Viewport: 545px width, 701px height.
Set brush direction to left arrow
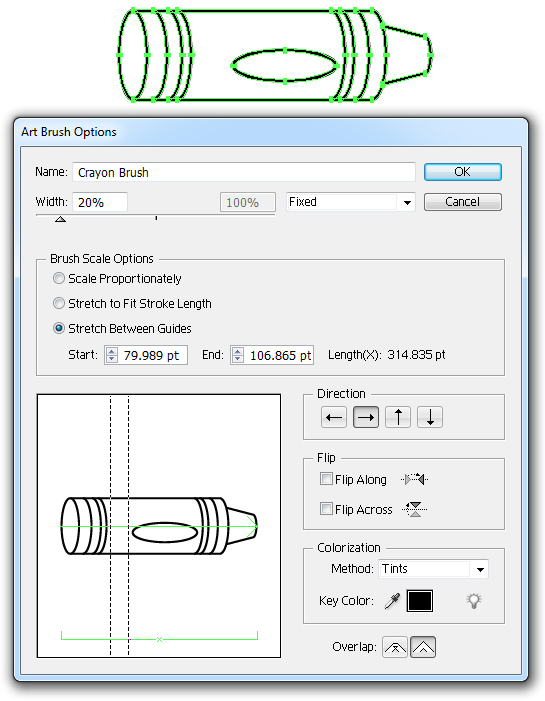(334, 417)
